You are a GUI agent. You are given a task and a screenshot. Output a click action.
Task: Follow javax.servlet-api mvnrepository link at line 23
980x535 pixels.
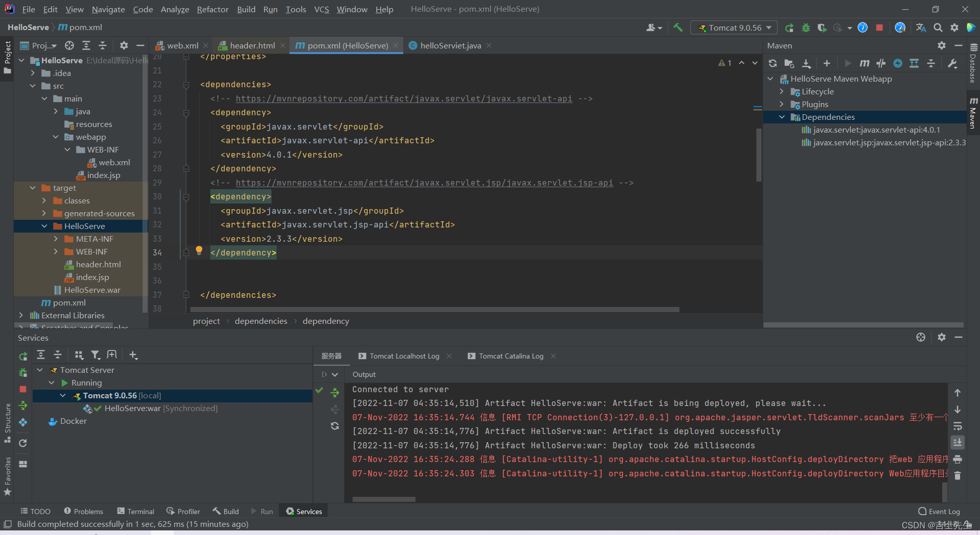(x=404, y=98)
